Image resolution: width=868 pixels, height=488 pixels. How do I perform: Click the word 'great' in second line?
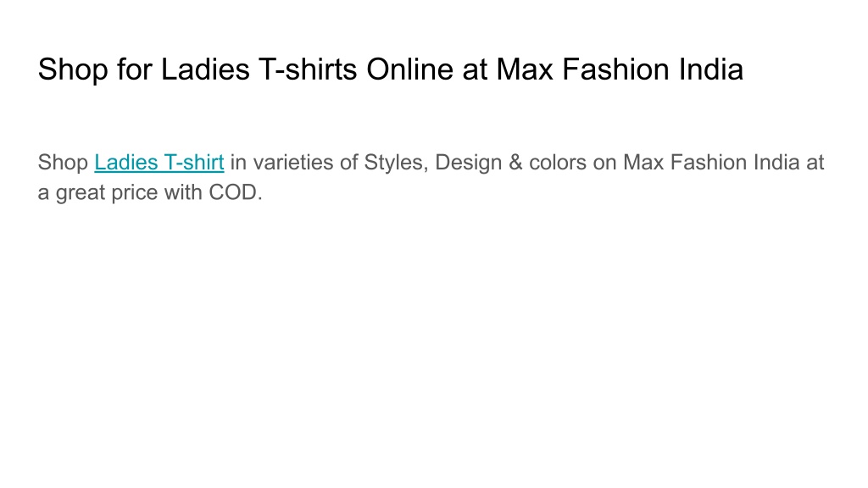click(x=81, y=193)
